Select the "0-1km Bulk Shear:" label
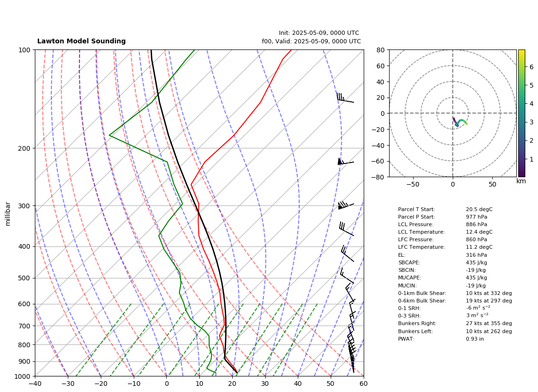The height and width of the screenshot is (392, 538). (x=422, y=293)
